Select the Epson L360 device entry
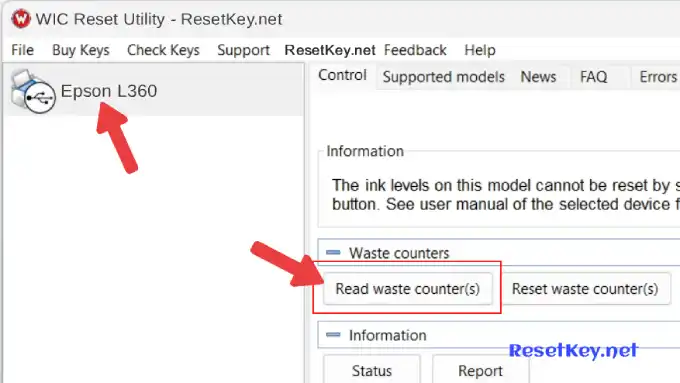Screen dimensions: 680x383 point(154,91)
